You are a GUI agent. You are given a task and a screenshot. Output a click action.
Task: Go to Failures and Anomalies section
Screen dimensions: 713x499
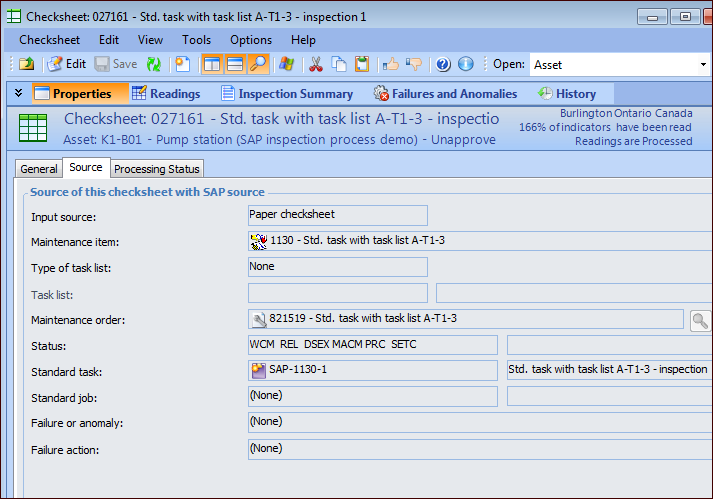click(445, 94)
